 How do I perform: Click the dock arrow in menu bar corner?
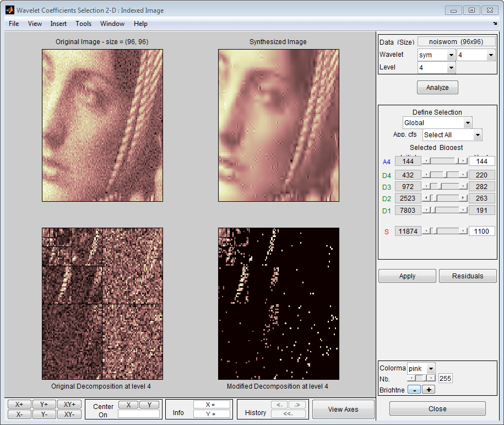pyautogui.click(x=495, y=24)
